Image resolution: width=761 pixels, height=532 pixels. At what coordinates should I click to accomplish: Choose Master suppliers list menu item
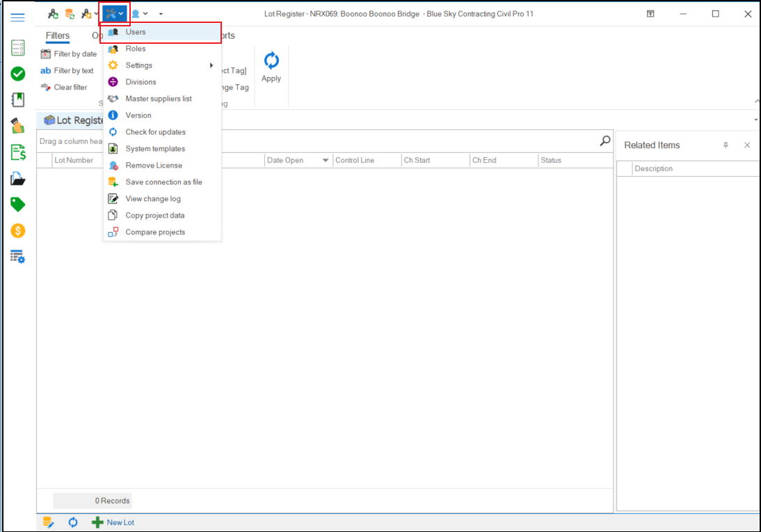click(x=158, y=99)
